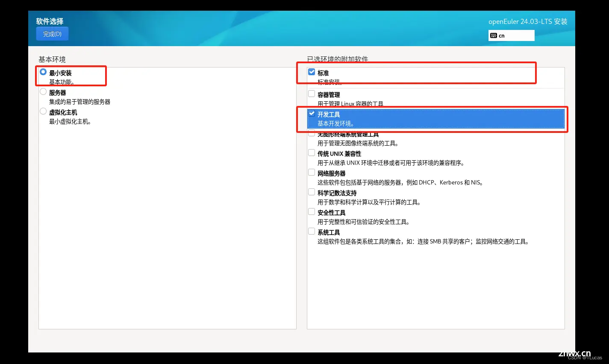Uncheck the 标准 checkbox

pos(312,72)
